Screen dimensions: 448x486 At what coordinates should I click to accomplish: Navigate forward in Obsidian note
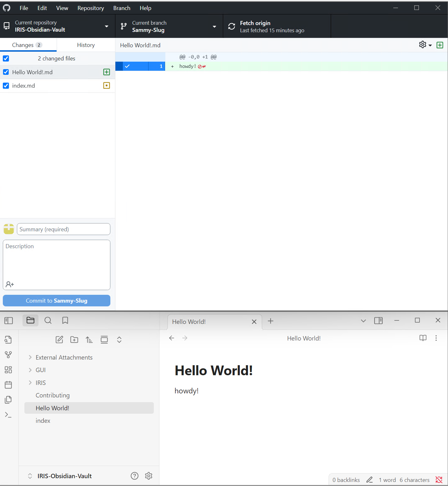[185, 338]
